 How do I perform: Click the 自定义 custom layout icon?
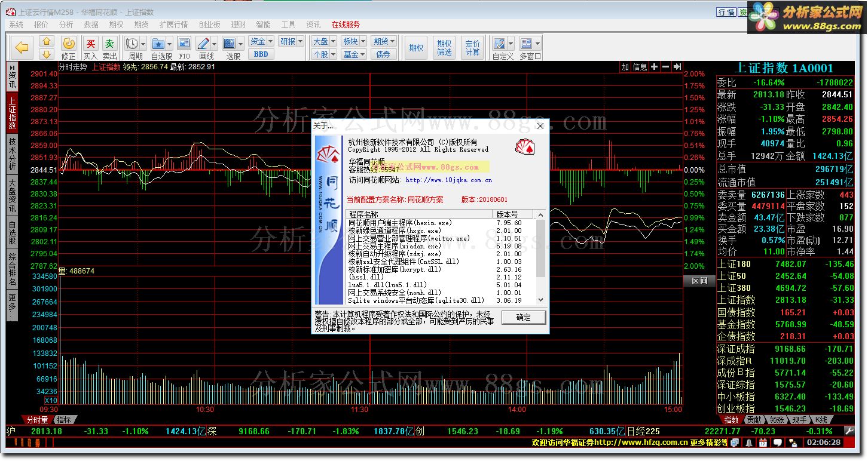[x=499, y=44]
